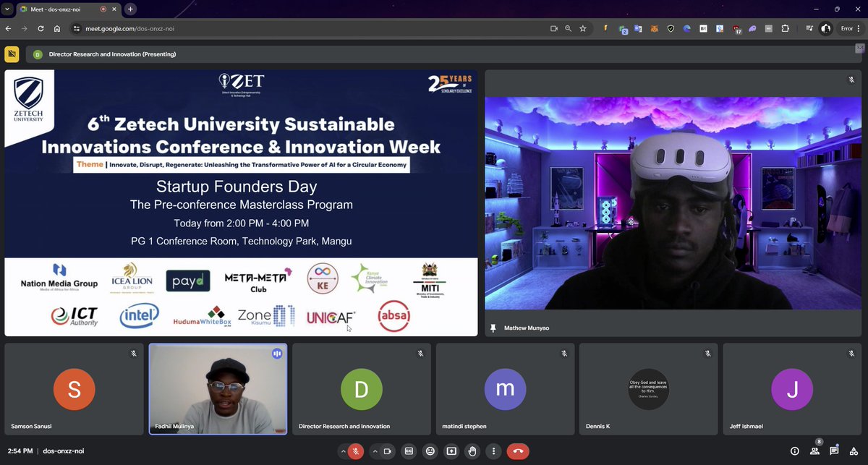Show the people participants panel
Screen dimensions: 868x465
pyautogui.click(x=814, y=451)
